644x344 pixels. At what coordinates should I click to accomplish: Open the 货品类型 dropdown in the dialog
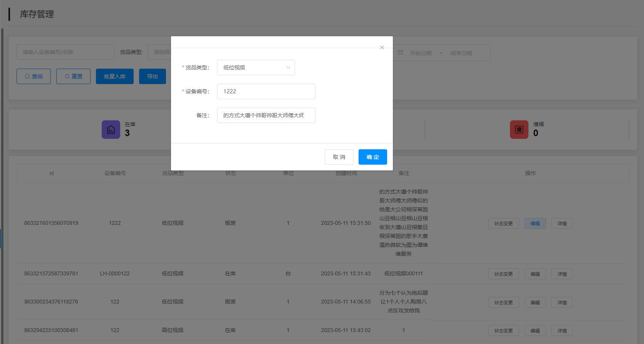[256, 67]
